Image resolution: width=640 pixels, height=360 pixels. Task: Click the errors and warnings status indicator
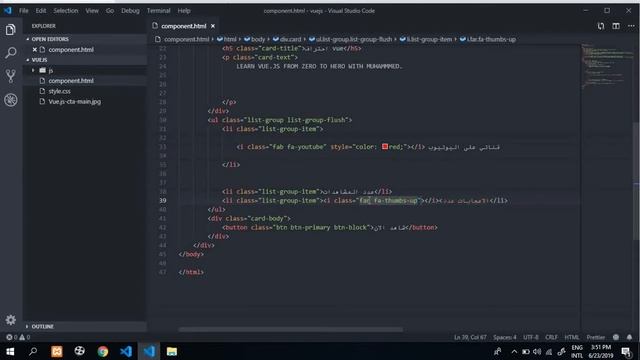pos(18,338)
